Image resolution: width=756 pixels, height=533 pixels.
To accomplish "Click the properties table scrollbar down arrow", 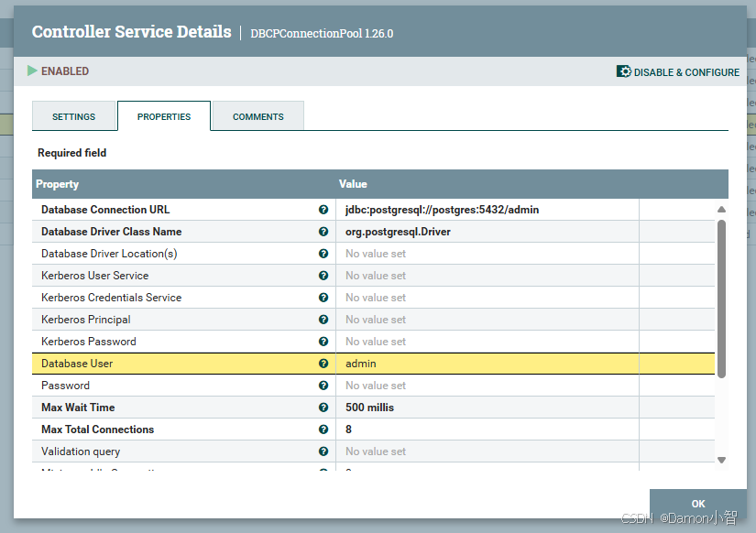I will [x=721, y=461].
